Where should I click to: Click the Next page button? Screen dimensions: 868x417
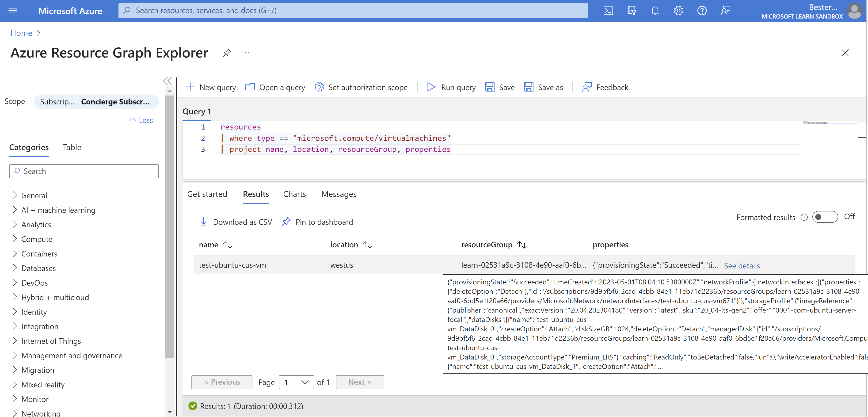(360, 382)
